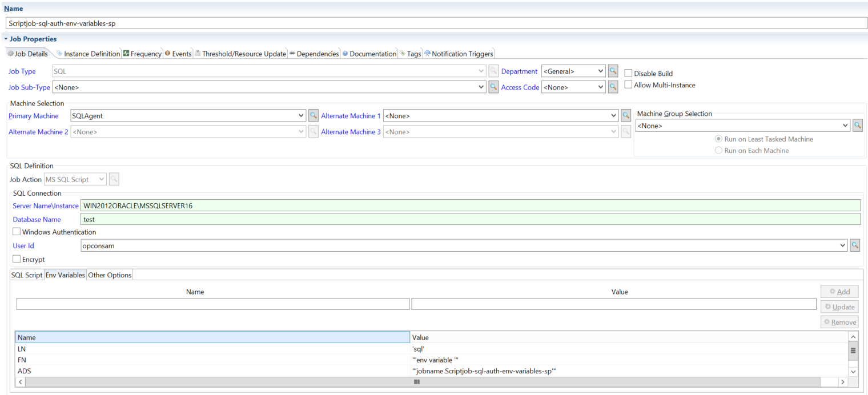Open the Job Action MS SQL Script dropdown

[102, 179]
